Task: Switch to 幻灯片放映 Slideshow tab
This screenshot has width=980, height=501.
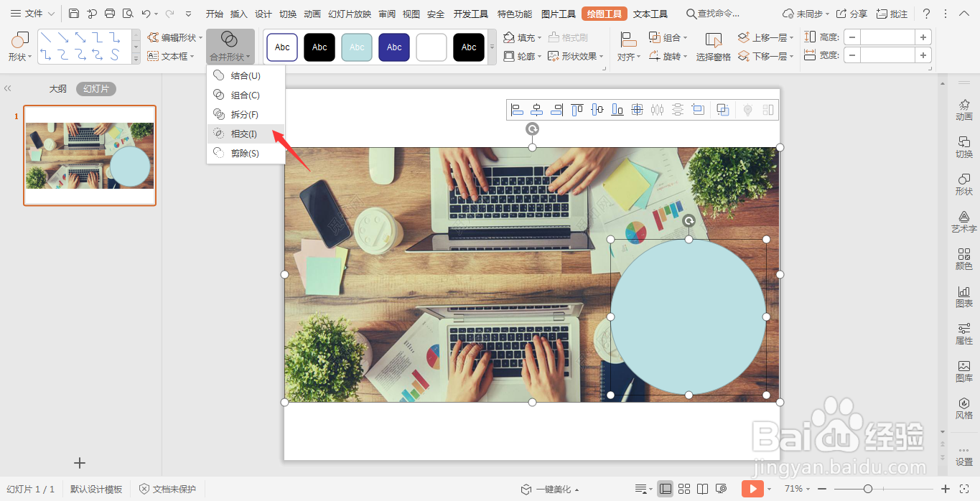Action: point(350,14)
